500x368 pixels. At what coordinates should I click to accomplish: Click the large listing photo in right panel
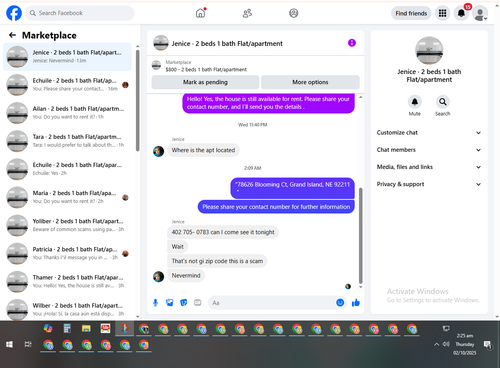429,50
